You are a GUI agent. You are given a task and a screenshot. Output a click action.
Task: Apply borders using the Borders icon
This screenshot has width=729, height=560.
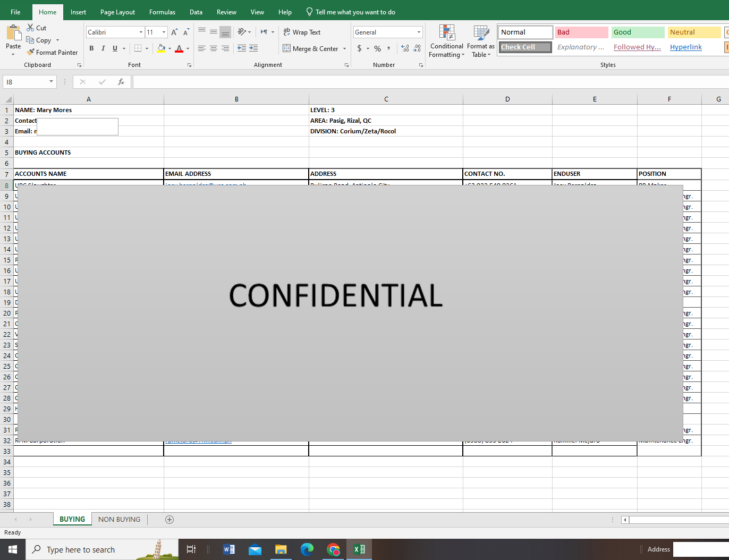click(x=138, y=48)
